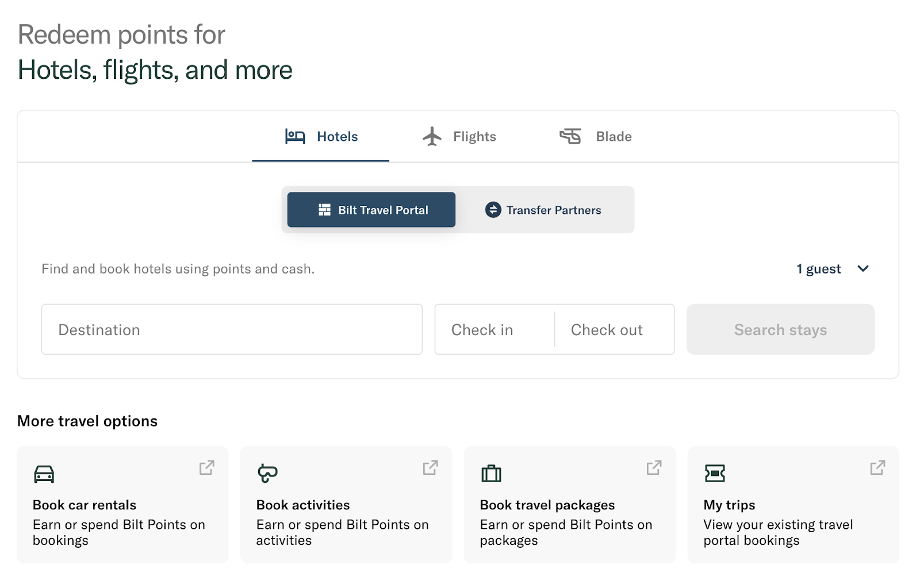Open travel packages external link arrow icon

[654, 467]
